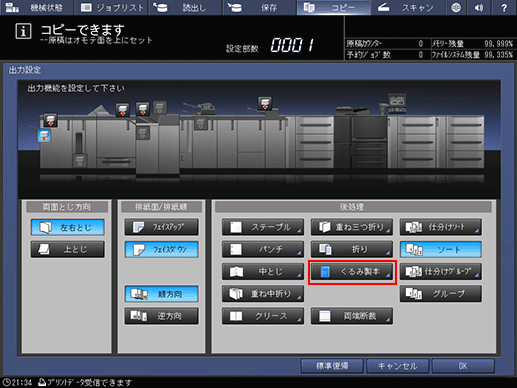517x388 pixels.
Task: Open 中とじ settings
Action: click(263, 272)
